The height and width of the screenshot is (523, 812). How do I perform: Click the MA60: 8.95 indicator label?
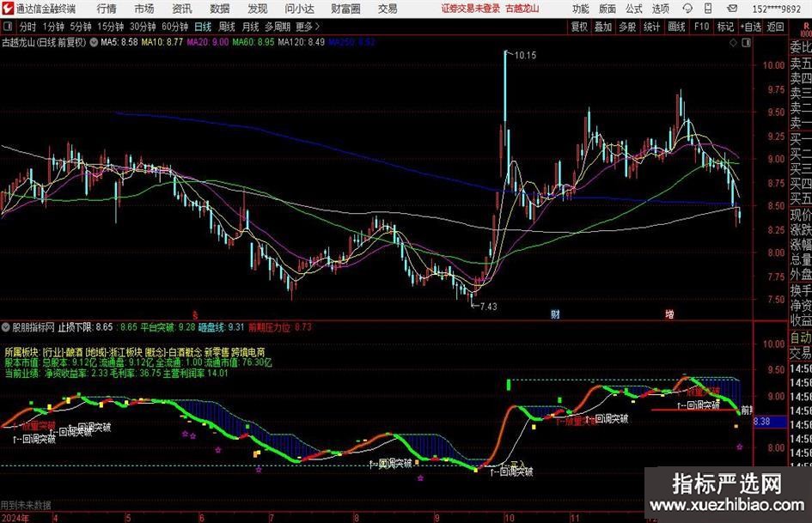pos(253,42)
